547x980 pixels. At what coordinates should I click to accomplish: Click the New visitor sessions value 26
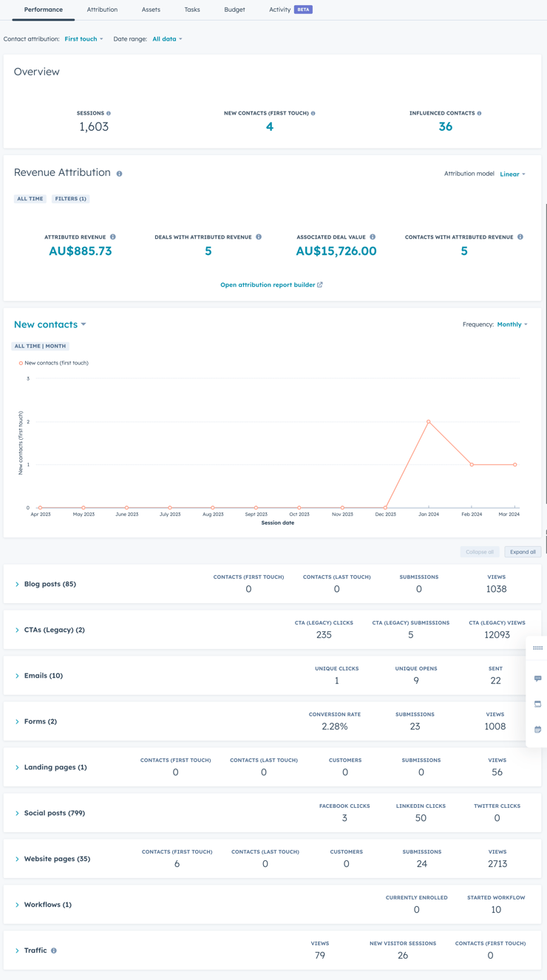point(403,956)
